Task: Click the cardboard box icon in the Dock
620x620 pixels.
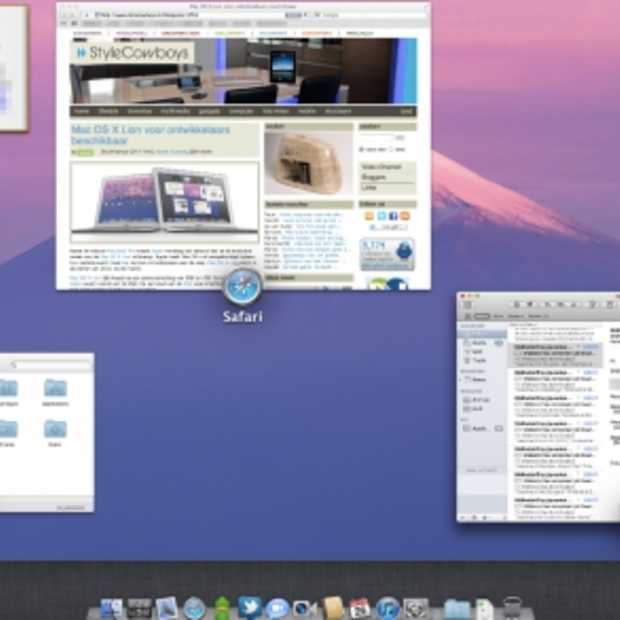Action: (x=333, y=608)
